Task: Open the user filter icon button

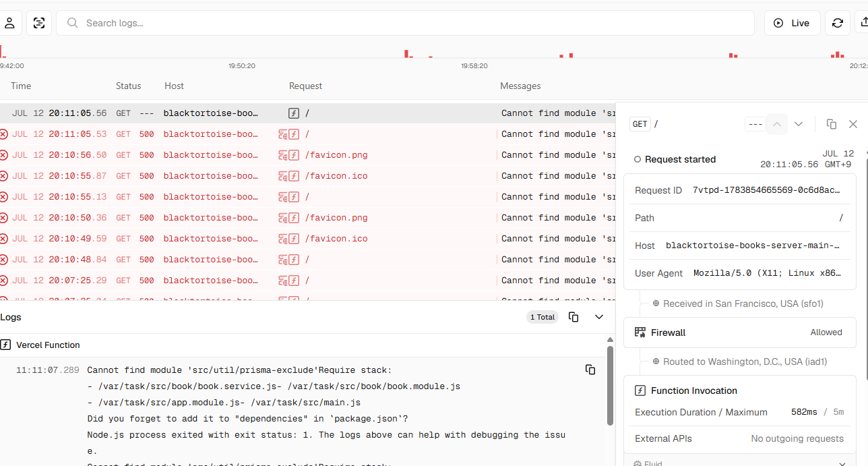Action: pyautogui.click(x=9, y=23)
